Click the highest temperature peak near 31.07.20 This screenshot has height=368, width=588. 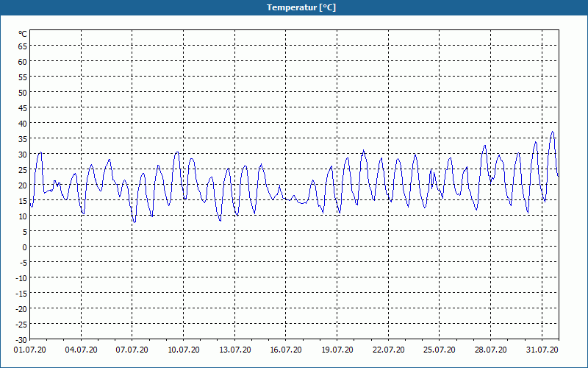click(x=552, y=132)
